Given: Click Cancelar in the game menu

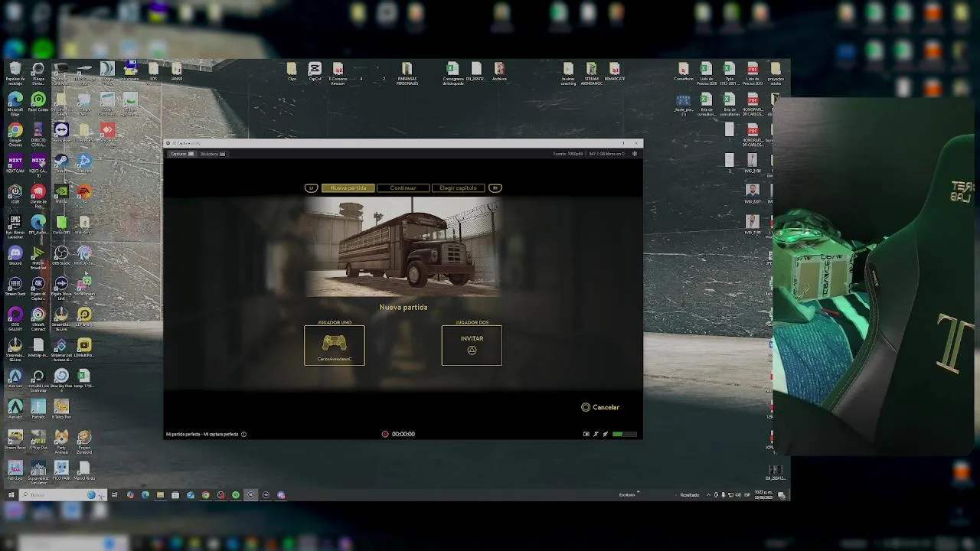Looking at the screenshot, I should coord(600,407).
